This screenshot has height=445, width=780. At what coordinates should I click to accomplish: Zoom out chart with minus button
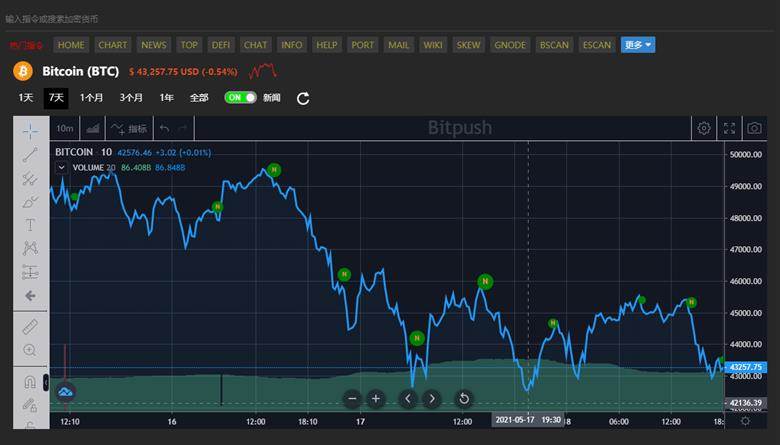click(352, 398)
